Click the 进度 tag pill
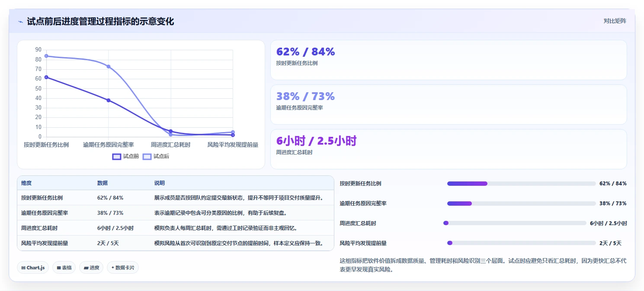Viewport: 644px width, 291px height. pyautogui.click(x=91, y=268)
